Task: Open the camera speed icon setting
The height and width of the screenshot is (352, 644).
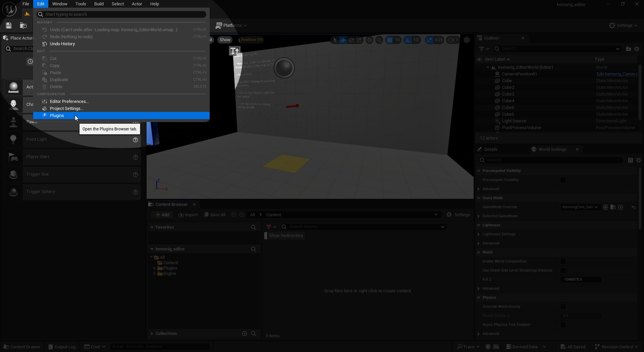Action: [453, 40]
